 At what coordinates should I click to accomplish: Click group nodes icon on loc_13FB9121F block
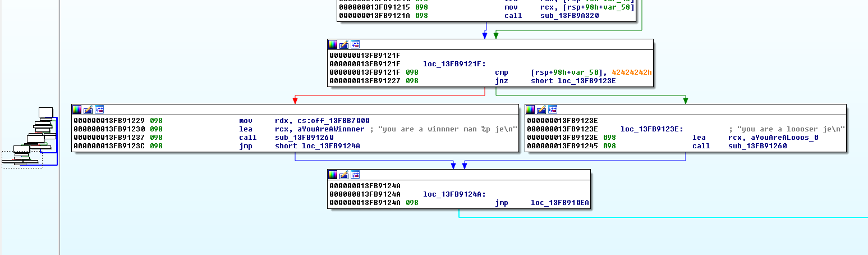(355, 44)
